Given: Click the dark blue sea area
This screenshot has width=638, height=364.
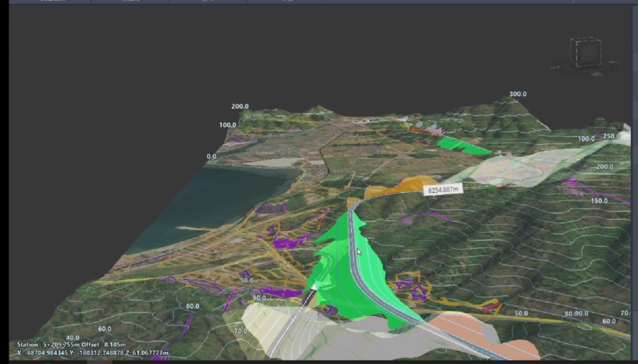Looking at the screenshot, I should tap(213, 199).
